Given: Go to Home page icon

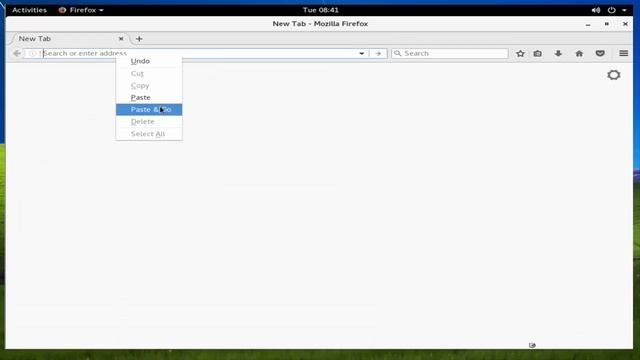Looking at the screenshot, I should pyautogui.click(x=579, y=53).
